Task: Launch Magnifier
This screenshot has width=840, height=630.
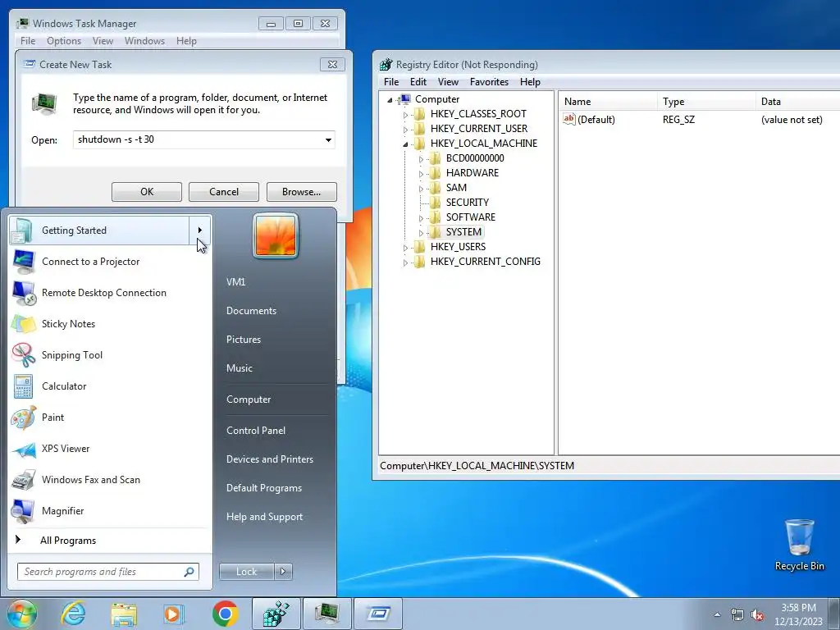Action: (110, 511)
